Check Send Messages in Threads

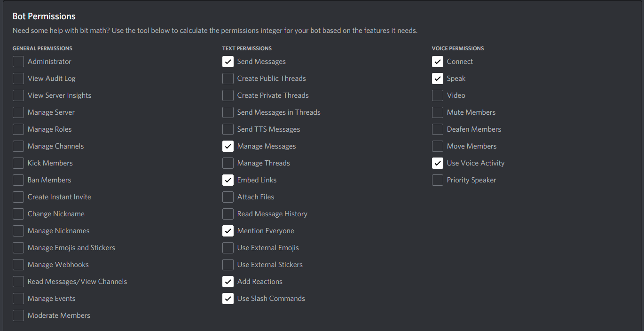click(x=228, y=112)
